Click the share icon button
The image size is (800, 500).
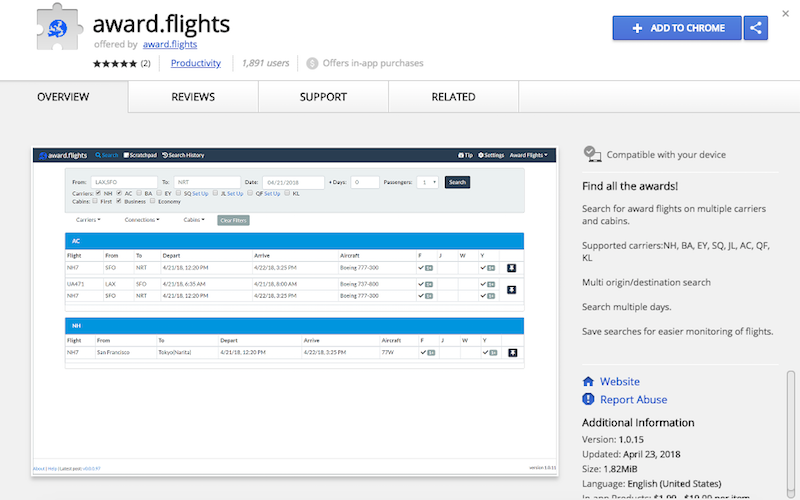coord(756,28)
